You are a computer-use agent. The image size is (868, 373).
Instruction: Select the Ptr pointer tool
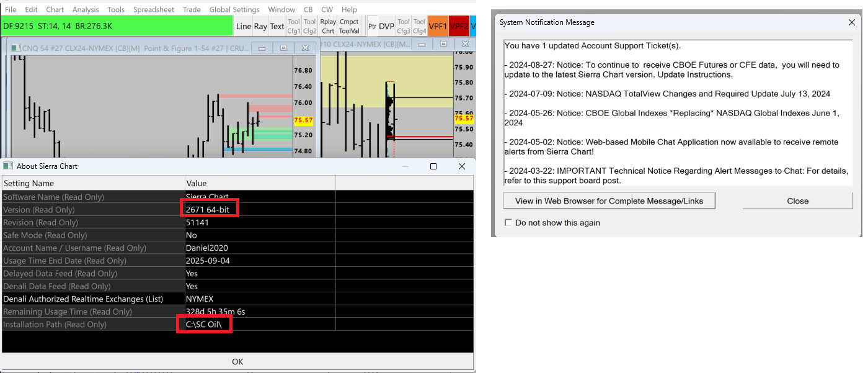click(372, 26)
